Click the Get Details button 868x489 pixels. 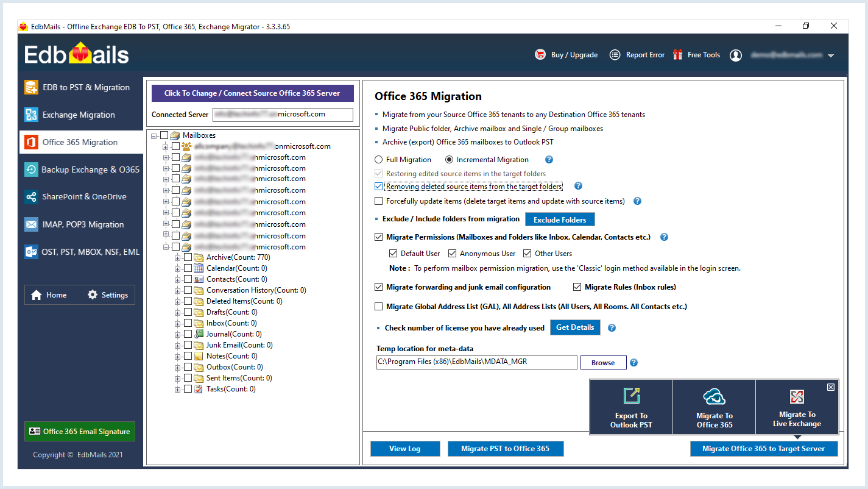tap(575, 327)
